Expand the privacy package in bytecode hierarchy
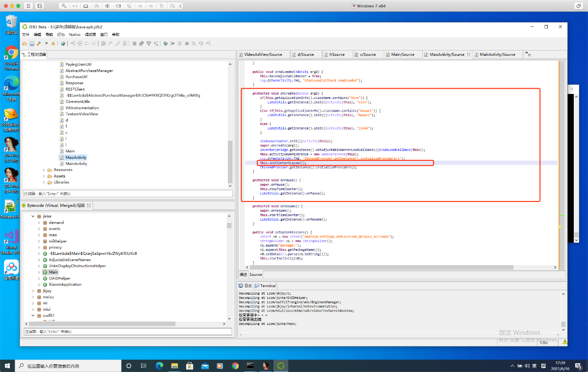 click(x=39, y=248)
